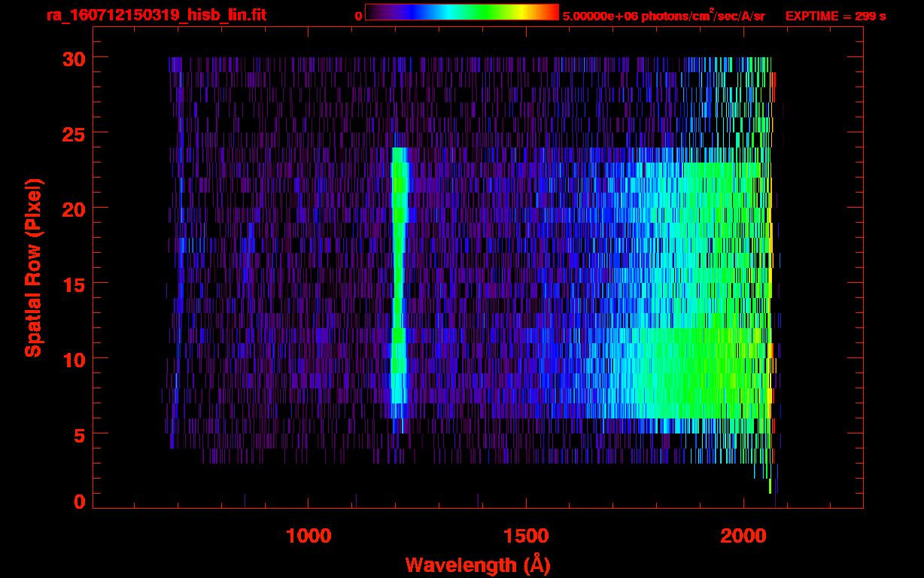Click the Spatial Row (Pixel) axis title
This screenshot has height=578, width=924.
pyautogui.click(x=34, y=268)
